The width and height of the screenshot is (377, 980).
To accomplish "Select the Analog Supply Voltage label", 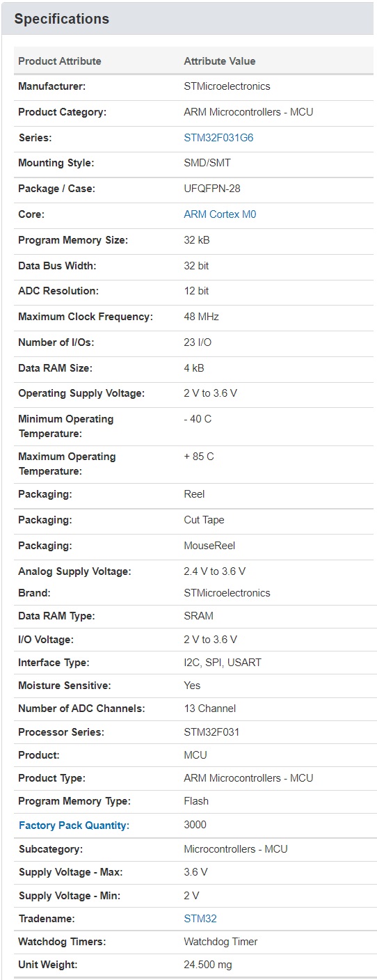I will point(74,571).
